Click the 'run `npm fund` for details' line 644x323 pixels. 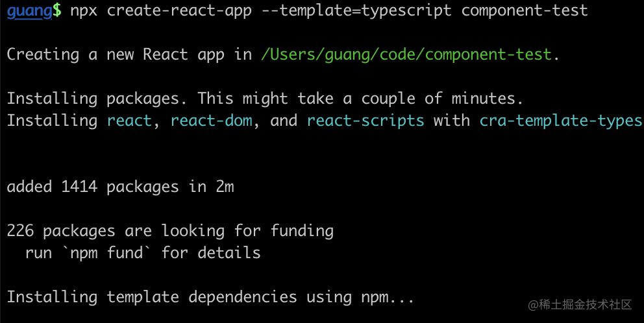143,253
